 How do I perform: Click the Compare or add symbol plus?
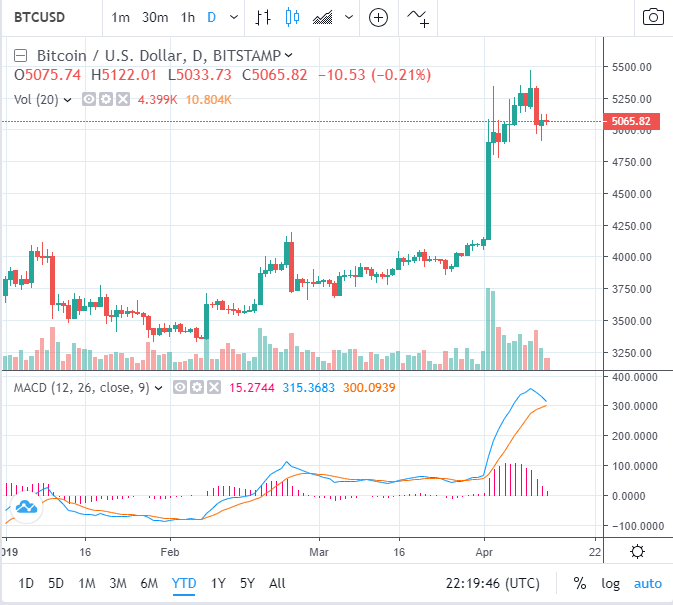(x=379, y=17)
